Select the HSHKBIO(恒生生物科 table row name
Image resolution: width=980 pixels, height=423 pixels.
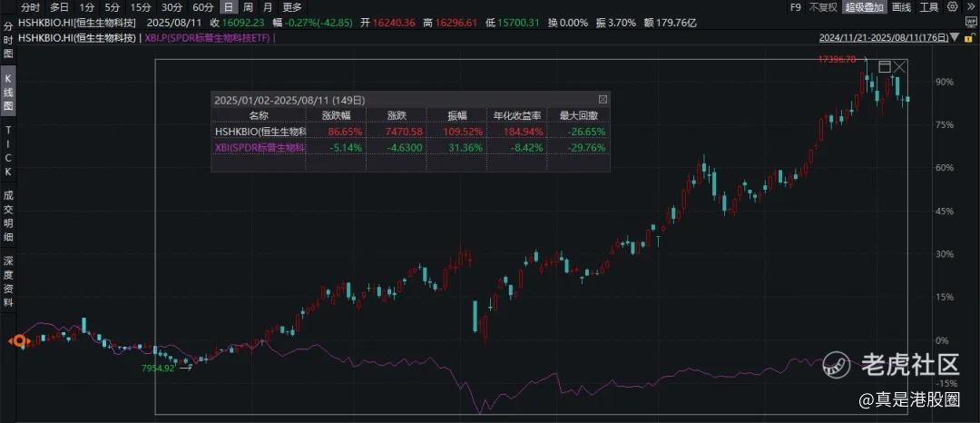pos(260,132)
